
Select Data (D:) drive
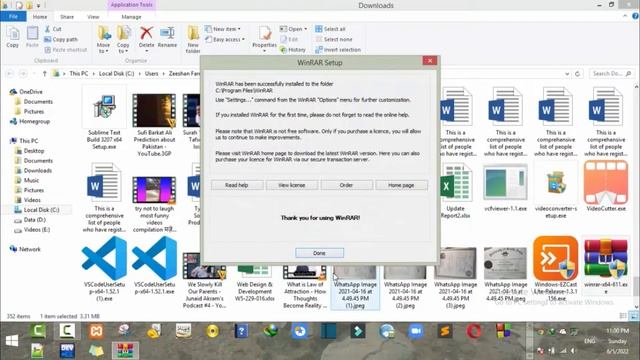(x=30, y=220)
